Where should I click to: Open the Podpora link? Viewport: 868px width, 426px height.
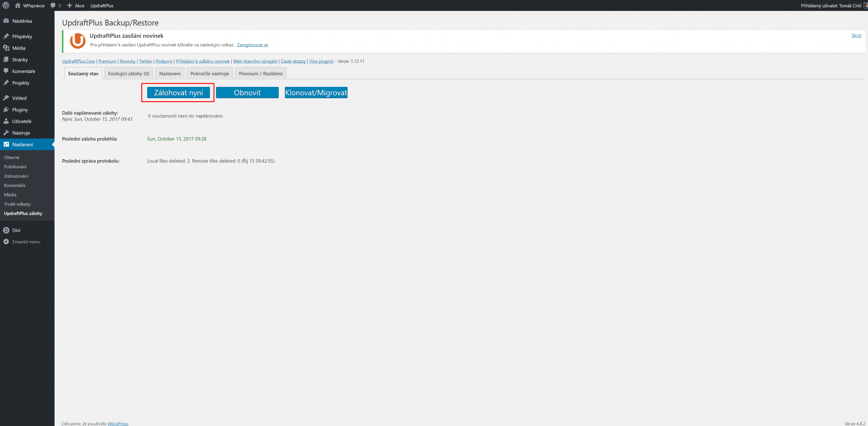164,61
